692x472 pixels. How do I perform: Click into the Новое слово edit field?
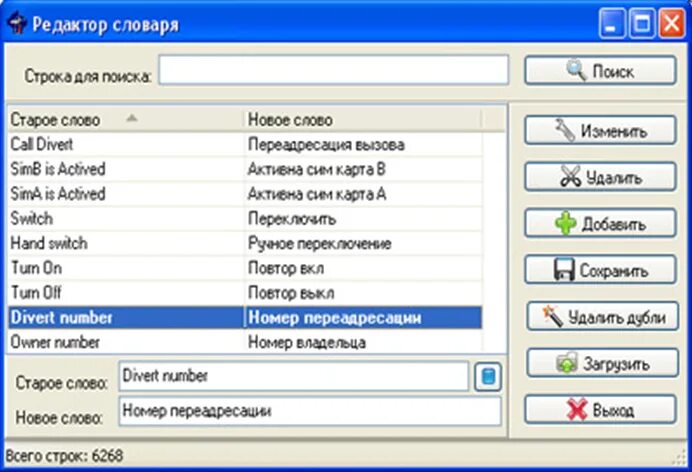[x=310, y=411]
